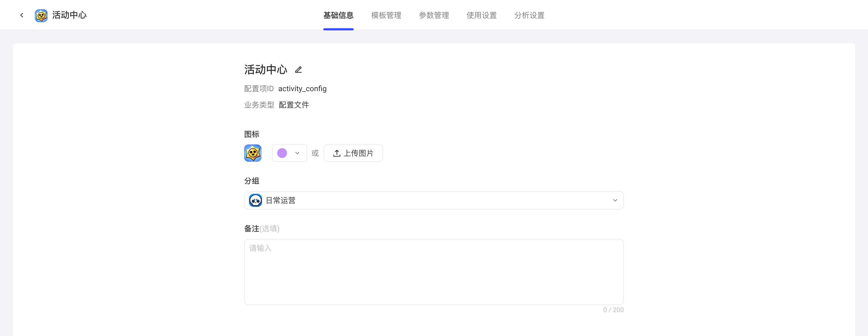The image size is (868, 336).
Task: Upload an image via 上传图片
Action: (x=353, y=153)
